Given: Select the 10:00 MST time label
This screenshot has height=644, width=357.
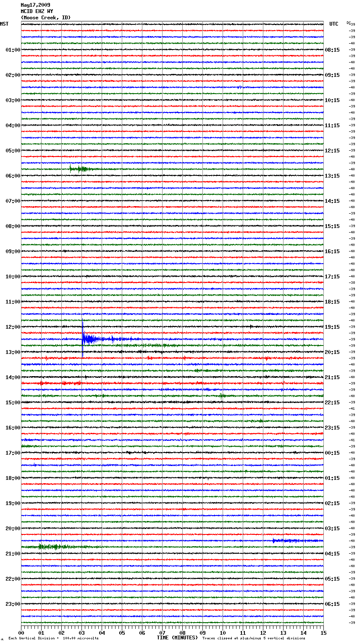Looking at the screenshot, I should click(13, 277).
